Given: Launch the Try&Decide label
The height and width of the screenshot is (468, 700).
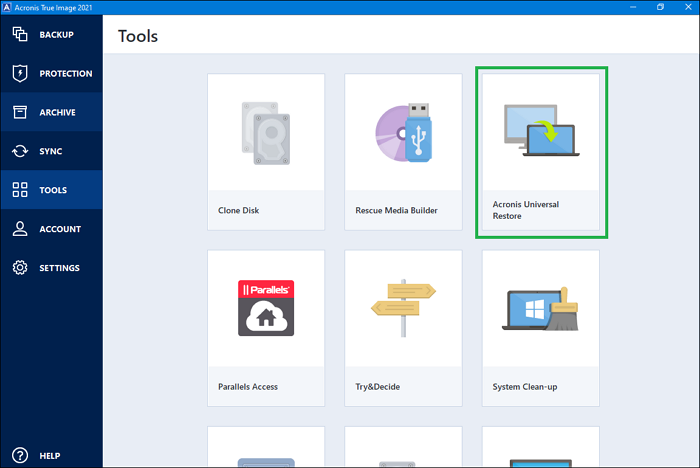Looking at the screenshot, I should point(378,387).
